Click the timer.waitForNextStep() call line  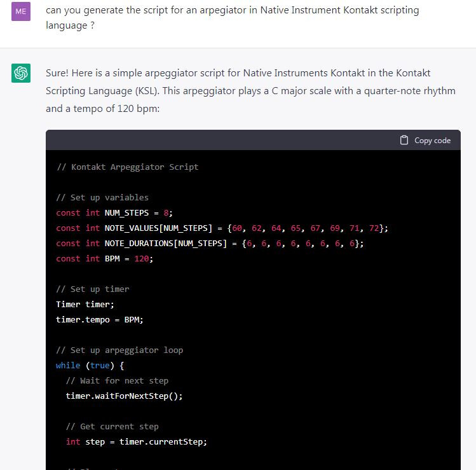point(124,396)
